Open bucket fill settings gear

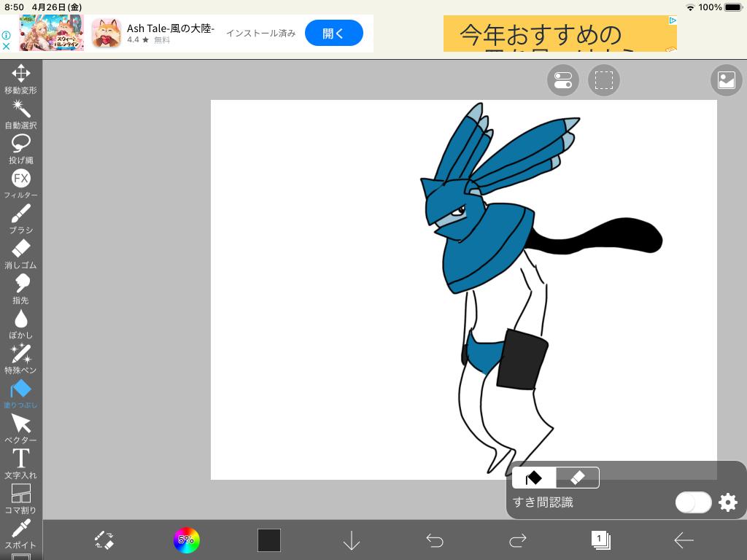pyautogui.click(x=728, y=502)
